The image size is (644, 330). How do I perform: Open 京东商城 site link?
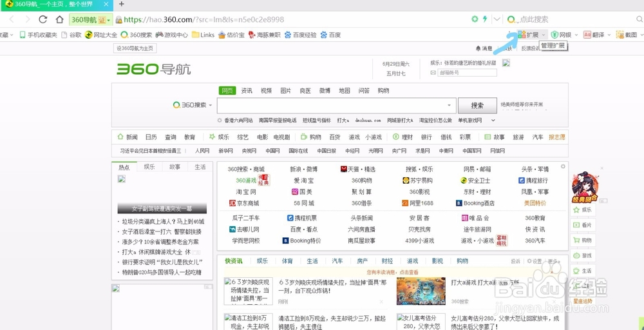point(244,203)
